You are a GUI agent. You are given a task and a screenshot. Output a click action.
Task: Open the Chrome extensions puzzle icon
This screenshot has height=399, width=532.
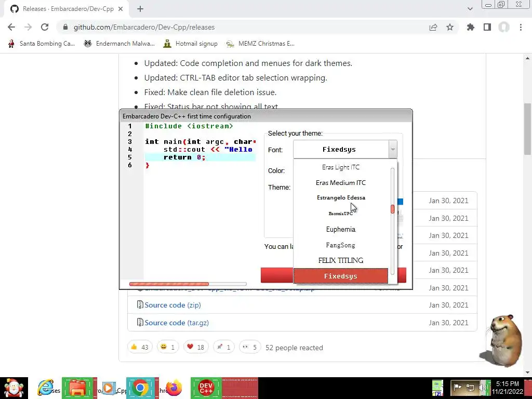(471, 27)
